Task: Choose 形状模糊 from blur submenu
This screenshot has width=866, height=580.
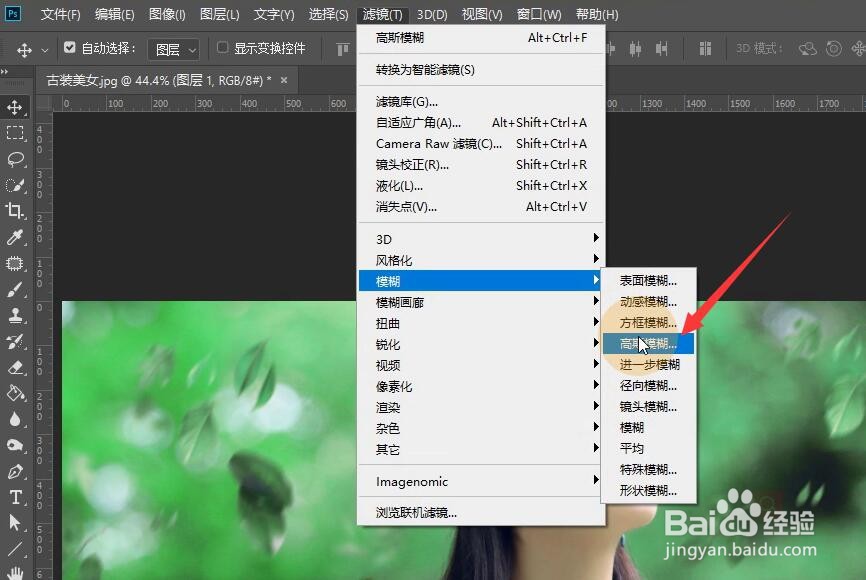Action: (x=648, y=491)
